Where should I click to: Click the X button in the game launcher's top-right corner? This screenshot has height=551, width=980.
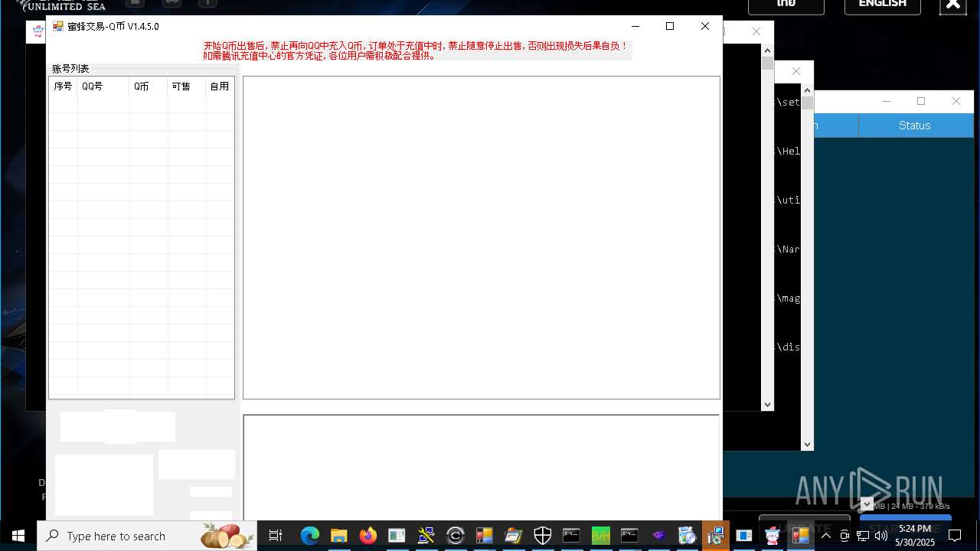[953, 5]
